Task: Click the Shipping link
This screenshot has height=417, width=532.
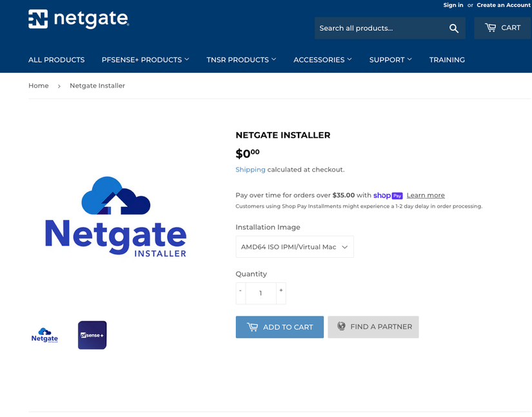Action: point(250,169)
